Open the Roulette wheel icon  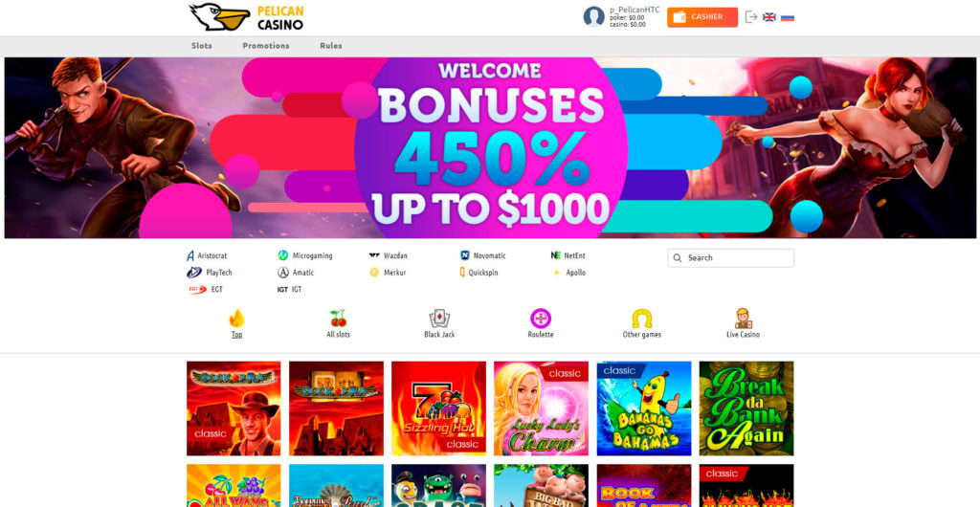541,319
